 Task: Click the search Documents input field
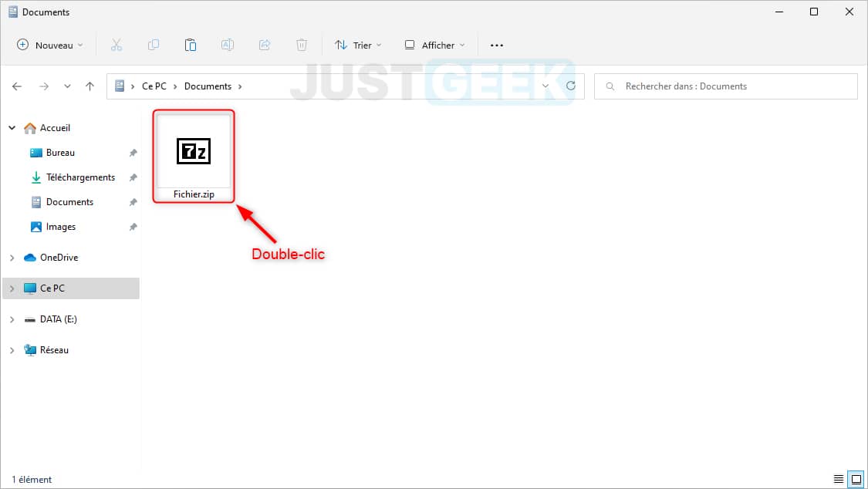726,86
